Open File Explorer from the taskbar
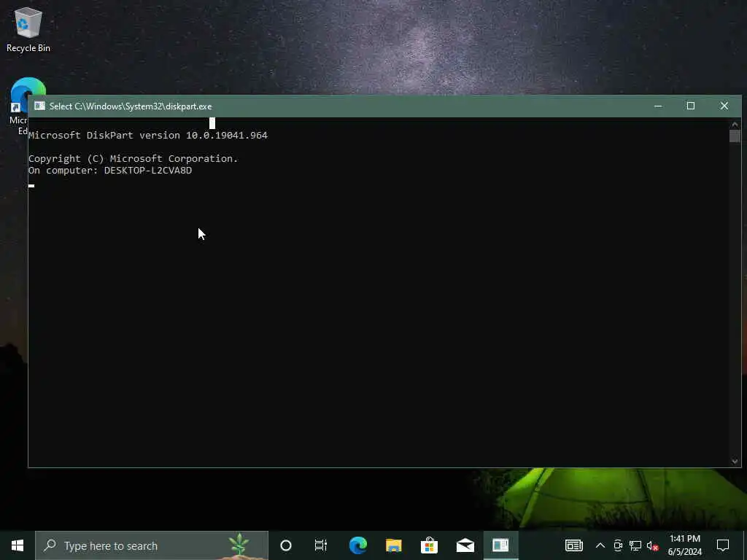 [393, 545]
